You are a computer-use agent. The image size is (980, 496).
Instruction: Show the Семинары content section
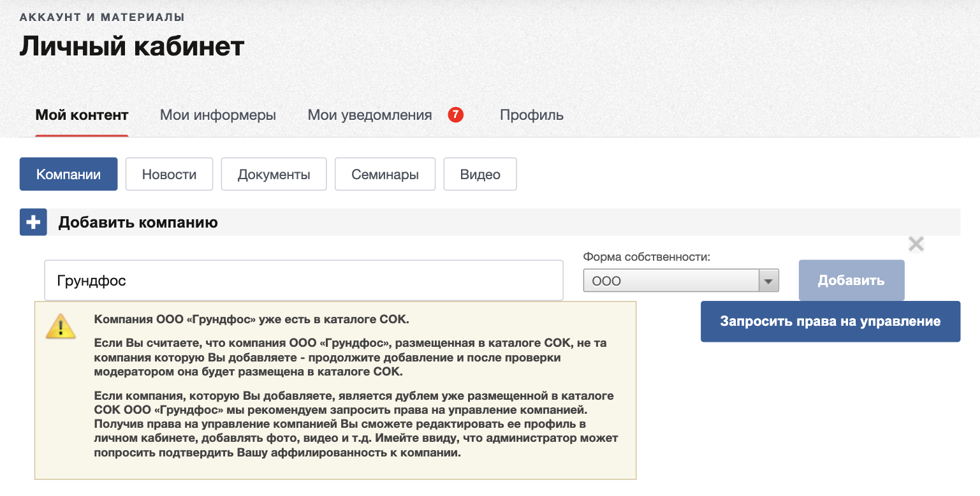click(x=385, y=174)
